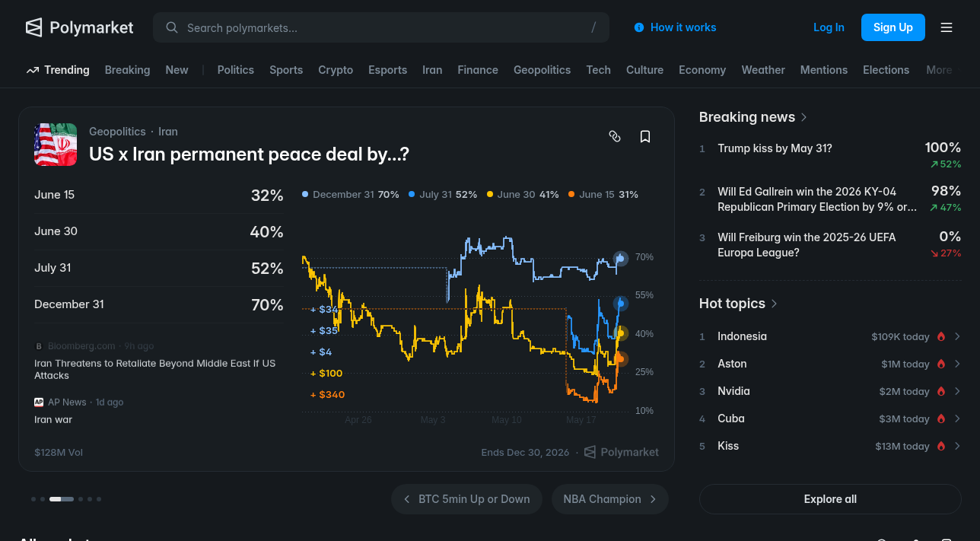
Task: Click the Trending arrow icon
Action: 33,70
